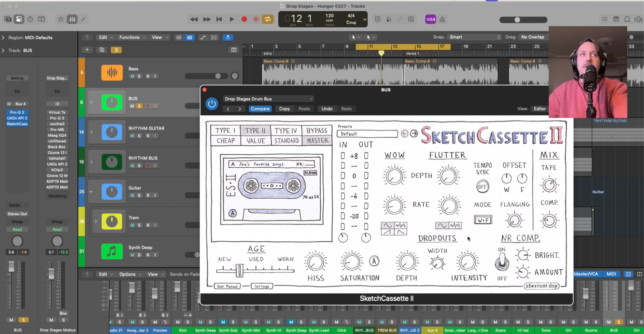
Task: Click next setting arrow in plugin header
Action: tap(240, 109)
